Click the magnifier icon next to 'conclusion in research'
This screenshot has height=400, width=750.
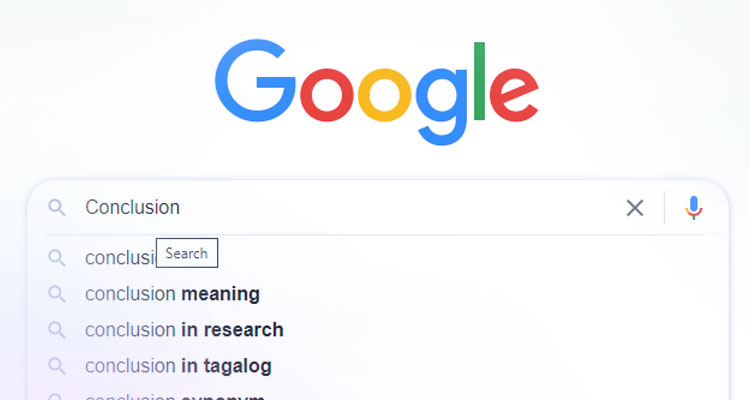click(x=57, y=330)
